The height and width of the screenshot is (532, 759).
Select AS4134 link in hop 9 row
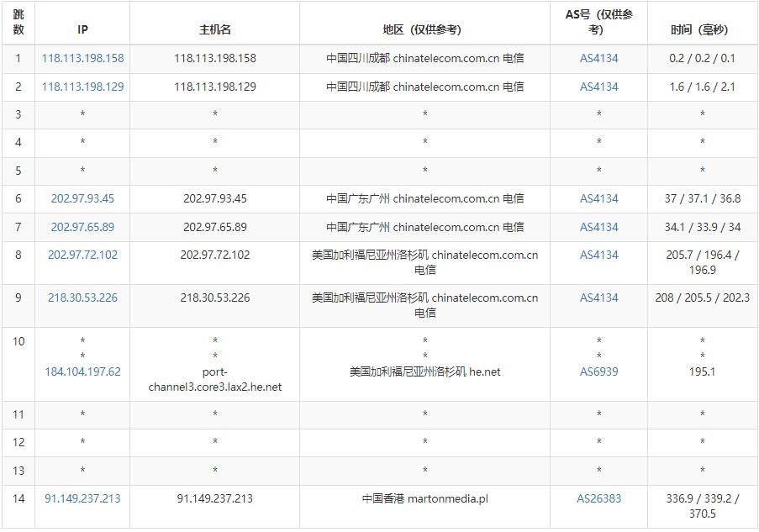tap(599, 298)
